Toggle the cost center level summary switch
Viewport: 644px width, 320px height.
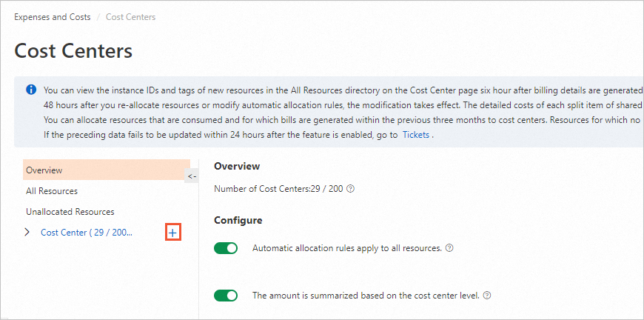pyautogui.click(x=226, y=296)
